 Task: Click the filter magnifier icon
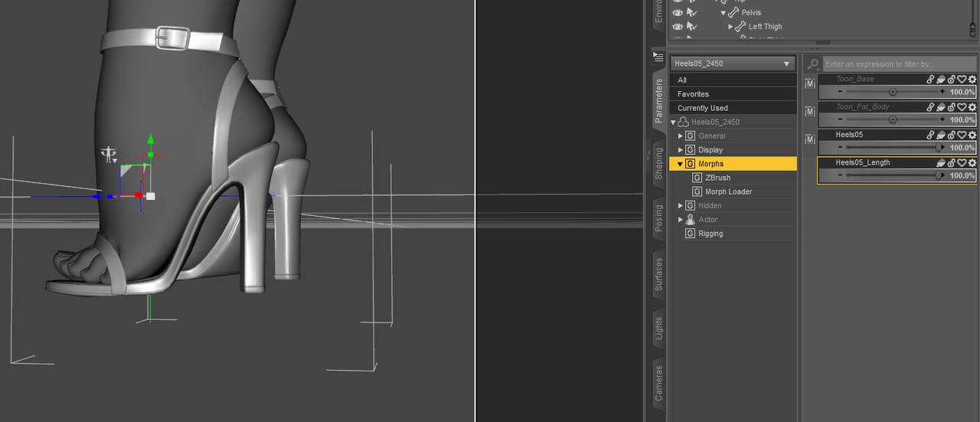coord(814,64)
